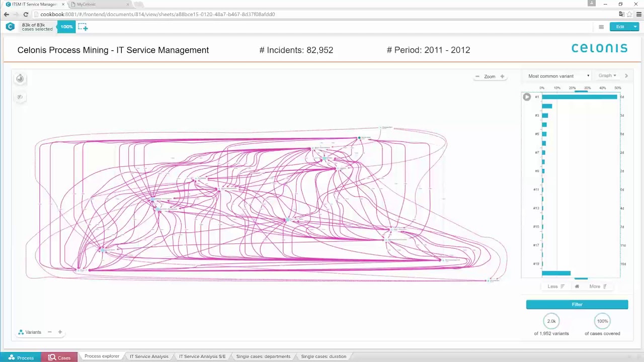Toggle the stopwatch throughput time view
644x362 pixels.
coord(20,78)
